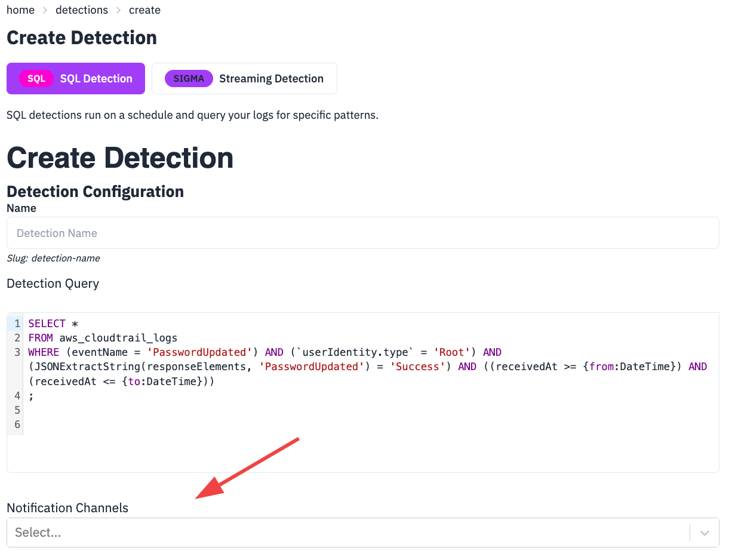Navigate to the detections breadcrumb link
This screenshot has height=560, width=732.
(x=82, y=10)
